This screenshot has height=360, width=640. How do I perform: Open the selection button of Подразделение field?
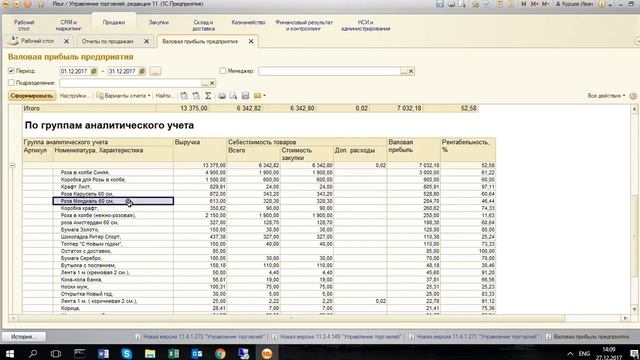(x=205, y=83)
